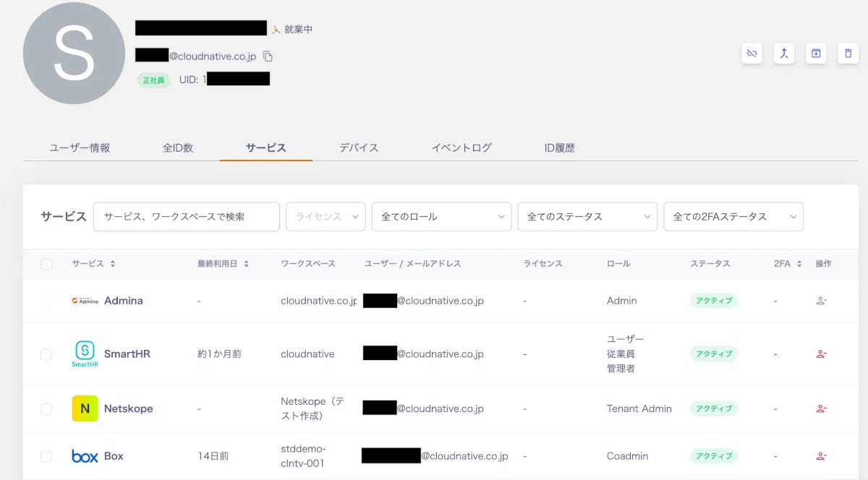The width and height of the screenshot is (868, 480).
Task: Sort by the 最終利用日 column arrows
Action: (x=246, y=265)
